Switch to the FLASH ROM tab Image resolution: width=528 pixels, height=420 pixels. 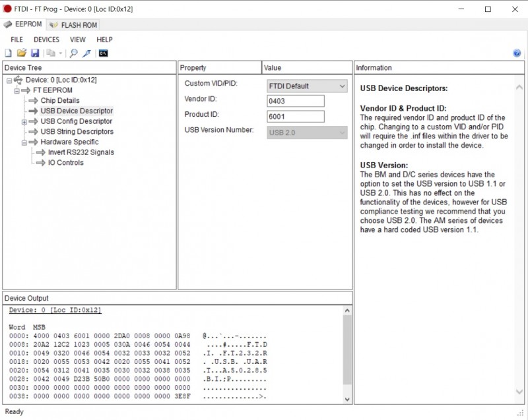click(x=73, y=25)
